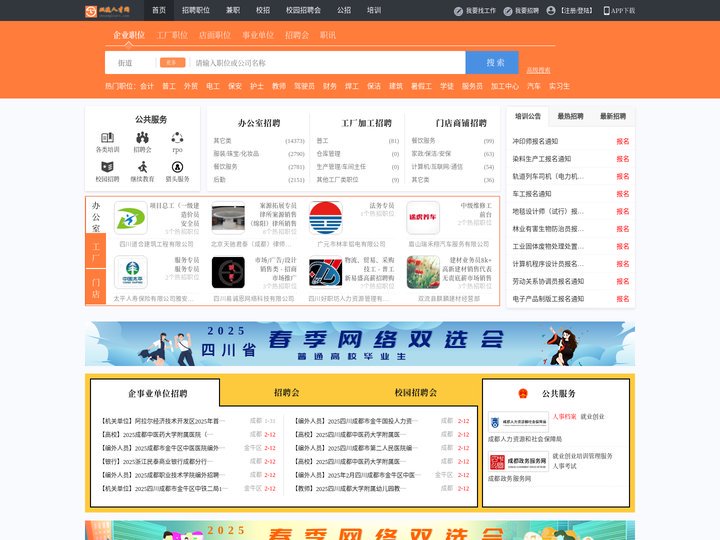Open the 四川好职坊人力资源 company logo
Screen dimensions: 720x540
click(326, 272)
